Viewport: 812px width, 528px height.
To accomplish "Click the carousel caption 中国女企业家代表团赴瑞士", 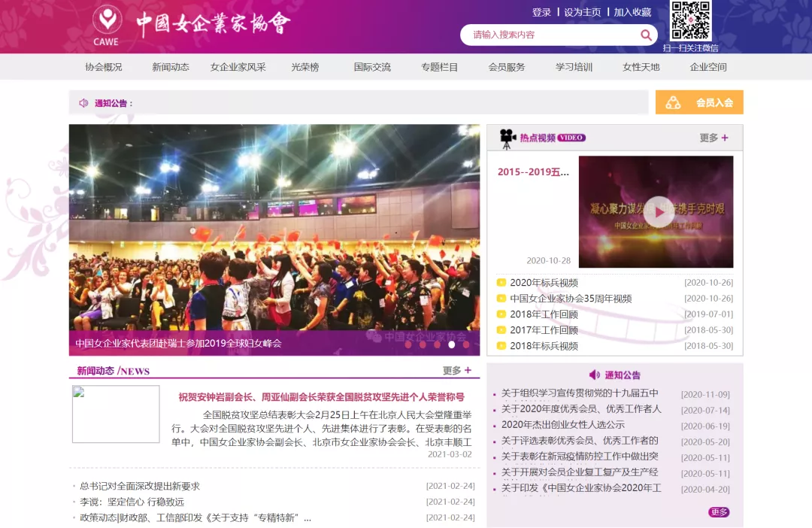I will point(179,343).
